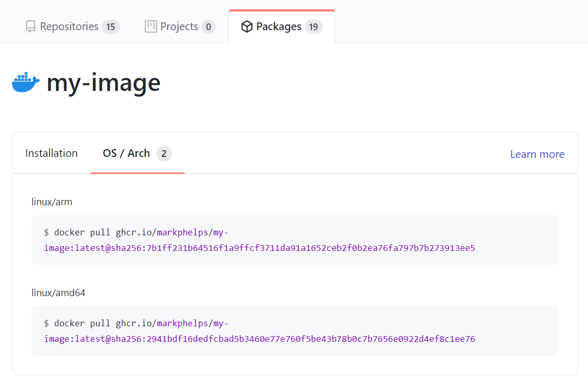Switch to the Installation tab
Viewport: 588px width, 386px height.
(x=51, y=153)
